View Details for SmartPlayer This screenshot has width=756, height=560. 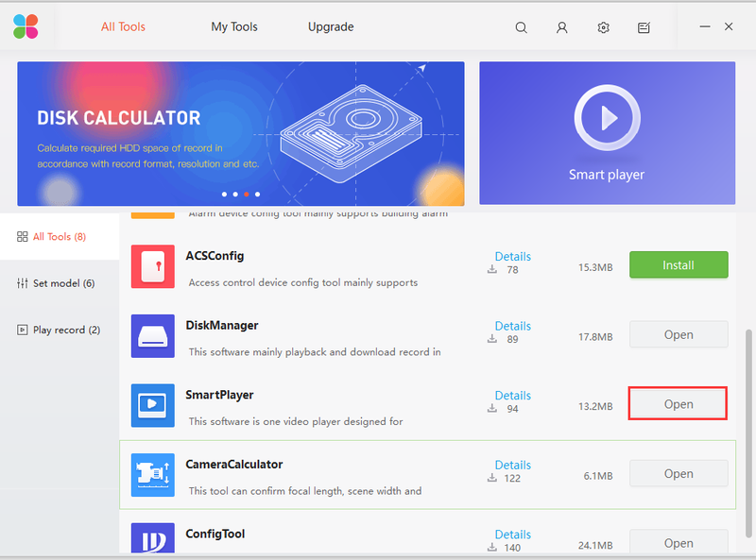point(512,395)
